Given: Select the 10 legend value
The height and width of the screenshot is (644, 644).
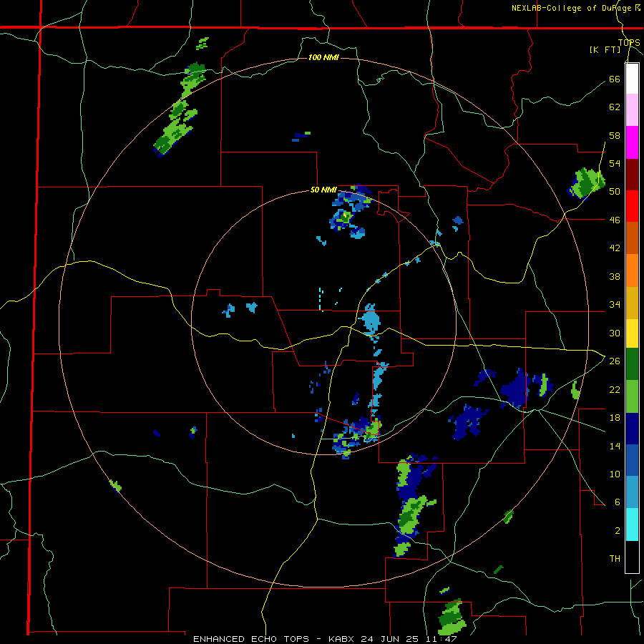Looking at the screenshot, I should coord(615,474).
